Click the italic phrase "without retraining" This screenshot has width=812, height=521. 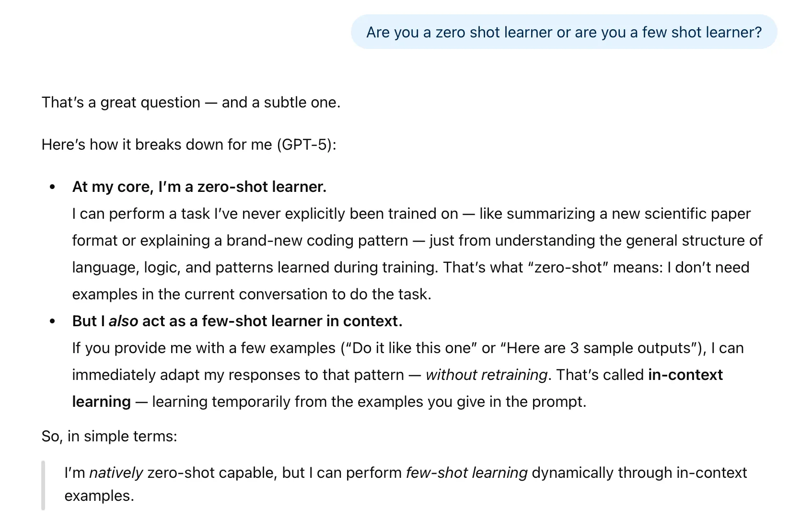[x=486, y=375]
